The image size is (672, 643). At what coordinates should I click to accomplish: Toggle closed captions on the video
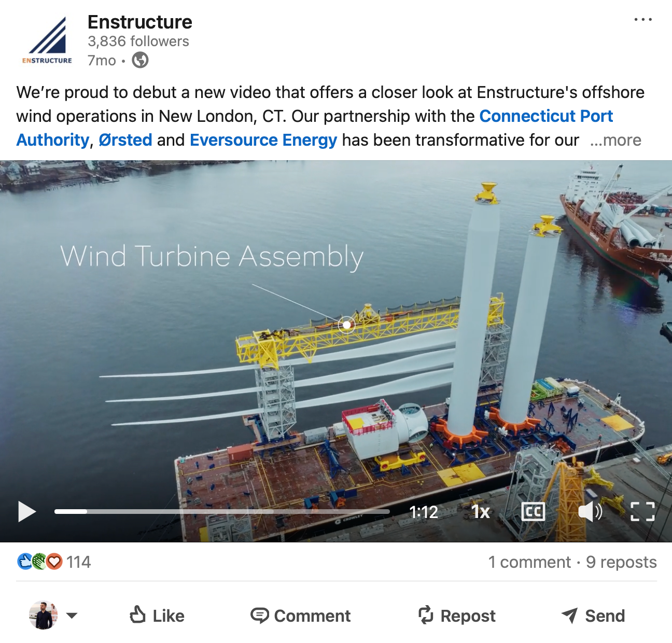coord(533,512)
